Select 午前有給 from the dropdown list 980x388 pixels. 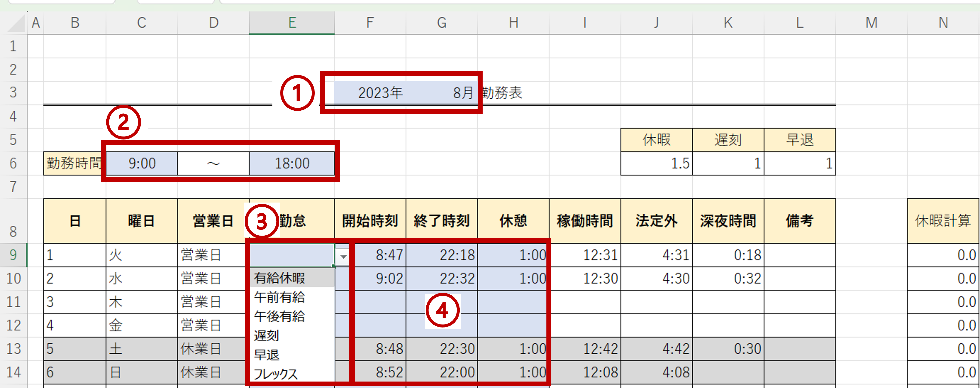[x=280, y=297]
